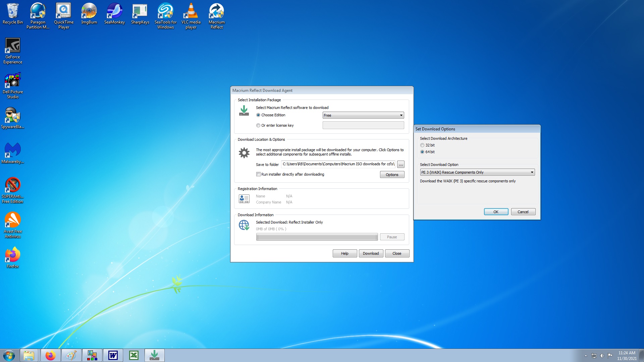Click the Options button
Image resolution: width=644 pixels, height=362 pixels.
(392, 175)
